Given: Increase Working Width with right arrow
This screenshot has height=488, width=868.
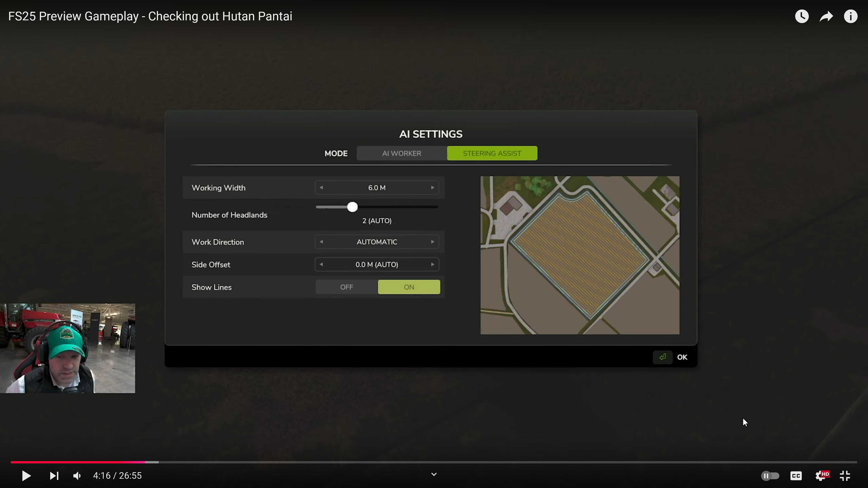Looking at the screenshot, I should pos(433,188).
